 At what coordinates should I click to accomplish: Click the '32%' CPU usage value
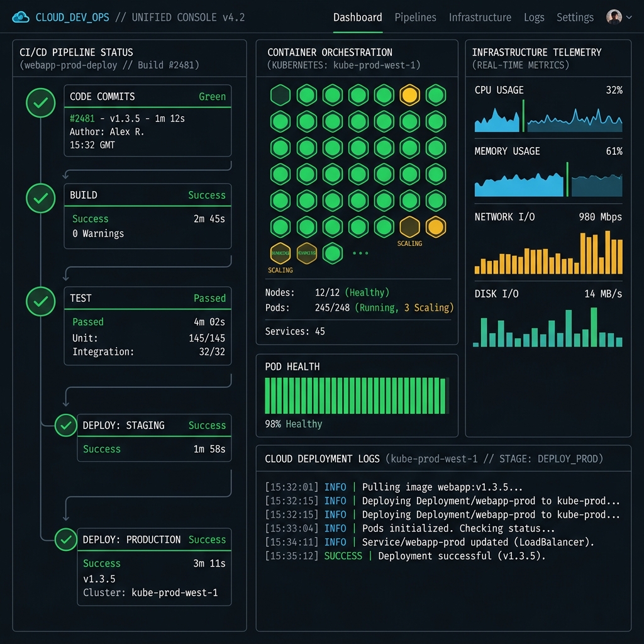614,91
